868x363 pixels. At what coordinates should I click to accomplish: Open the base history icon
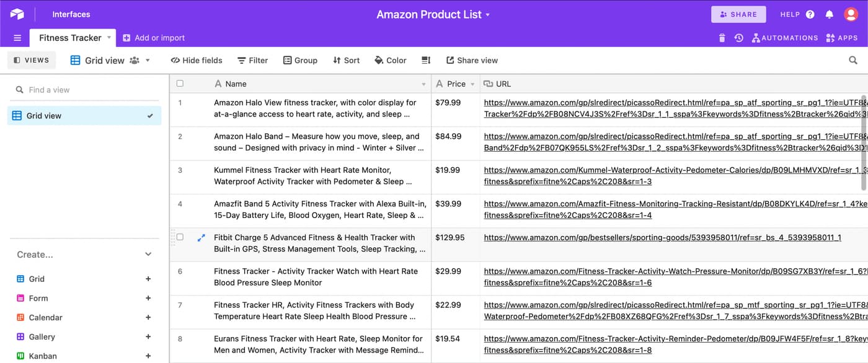[x=738, y=38]
